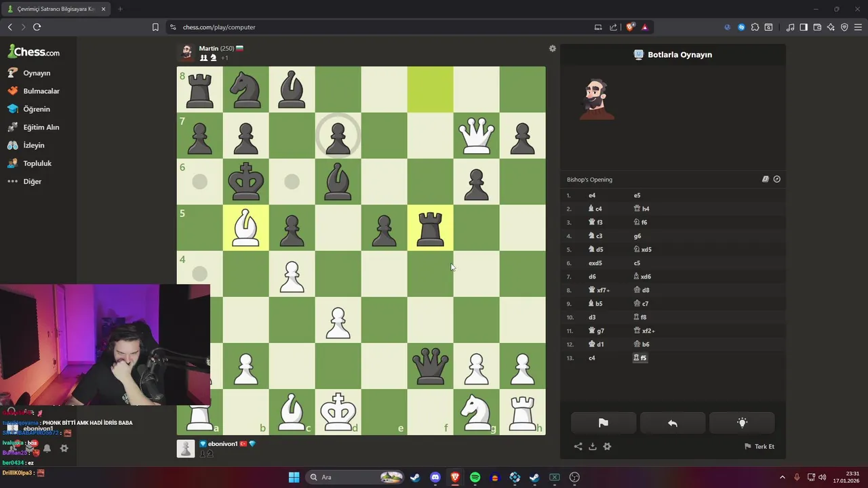
Task: Click the Terk Et link
Action: click(x=759, y=447)
